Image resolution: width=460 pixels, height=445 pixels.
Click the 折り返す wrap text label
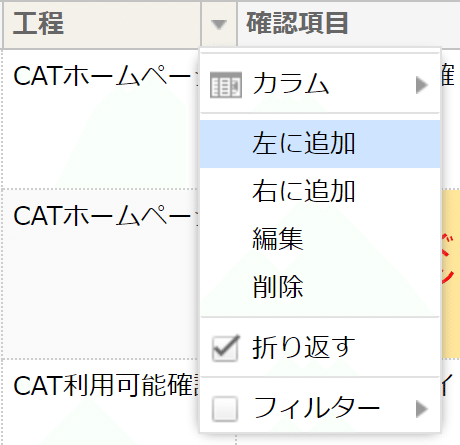[x=304, y=347]
